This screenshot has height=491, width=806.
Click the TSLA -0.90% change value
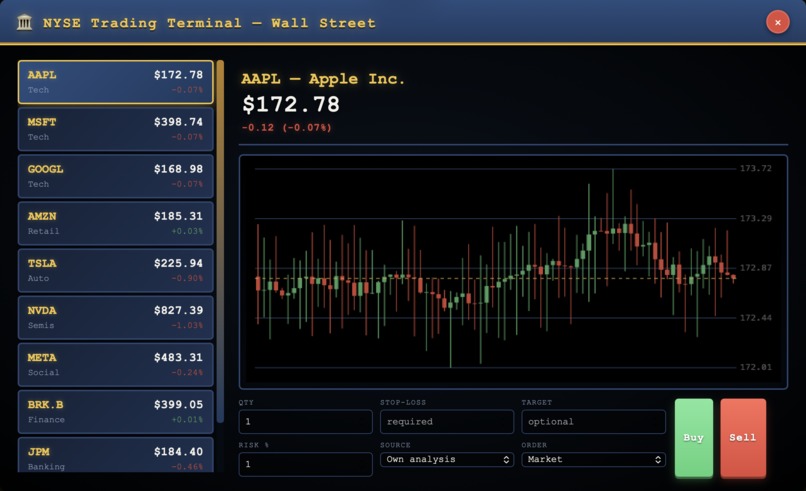point(187,278)
